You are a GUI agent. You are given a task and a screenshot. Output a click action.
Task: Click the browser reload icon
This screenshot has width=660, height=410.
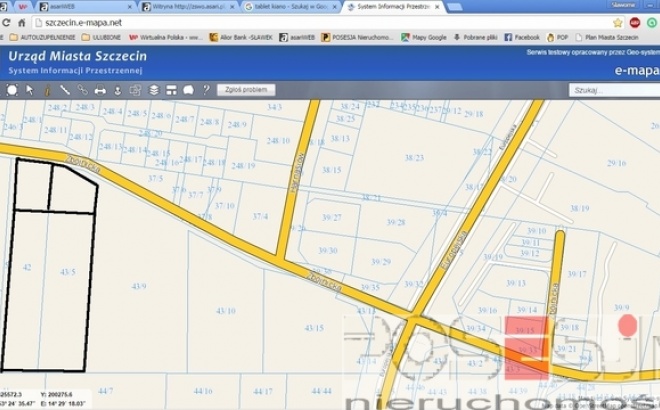(6, 22)
